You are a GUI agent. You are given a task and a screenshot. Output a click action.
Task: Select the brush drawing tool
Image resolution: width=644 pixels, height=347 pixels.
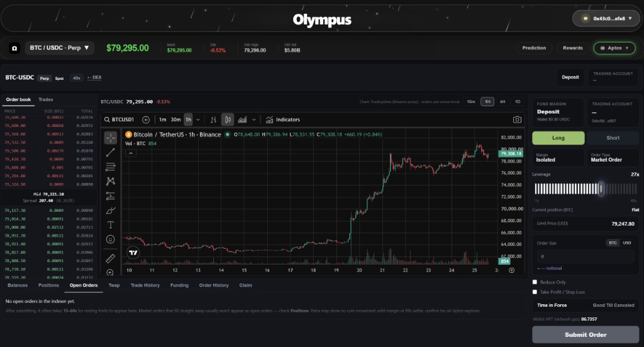pos(111,210)
